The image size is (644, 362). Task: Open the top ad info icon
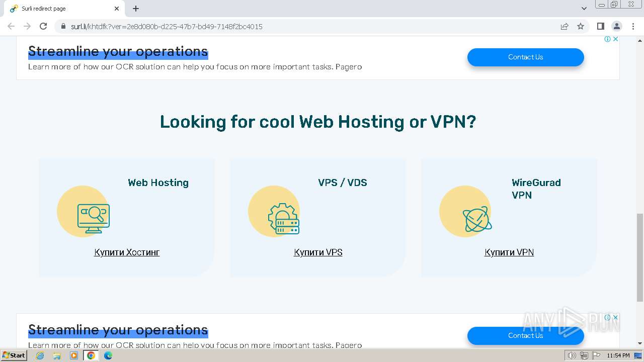607,39
